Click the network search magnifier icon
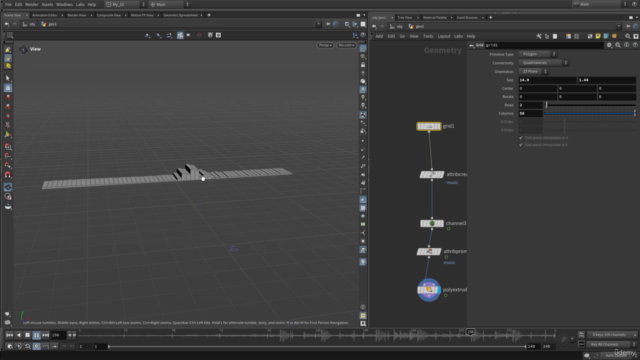The width and height of the screenshot is (640, 360). [x=628, y=36]
